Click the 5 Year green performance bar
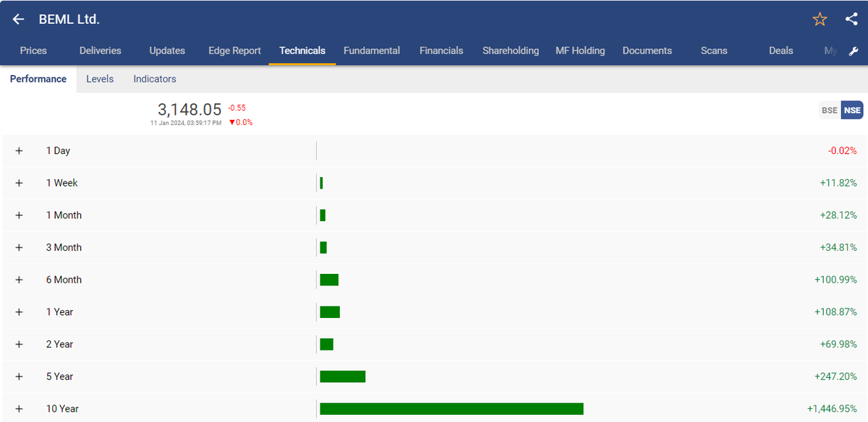868x422 pixels. pos(342,376)
